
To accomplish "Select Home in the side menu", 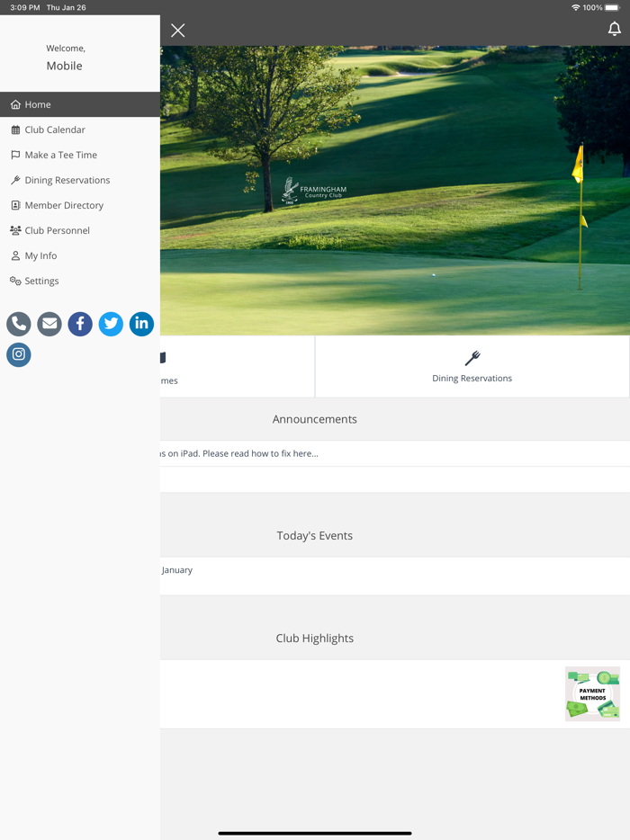I will click(80, 104).
